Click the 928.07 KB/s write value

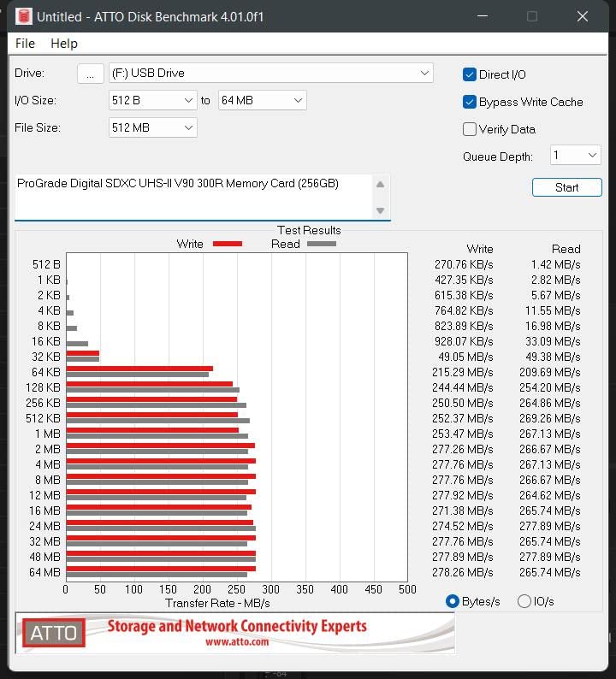click(x=464, y=342)
